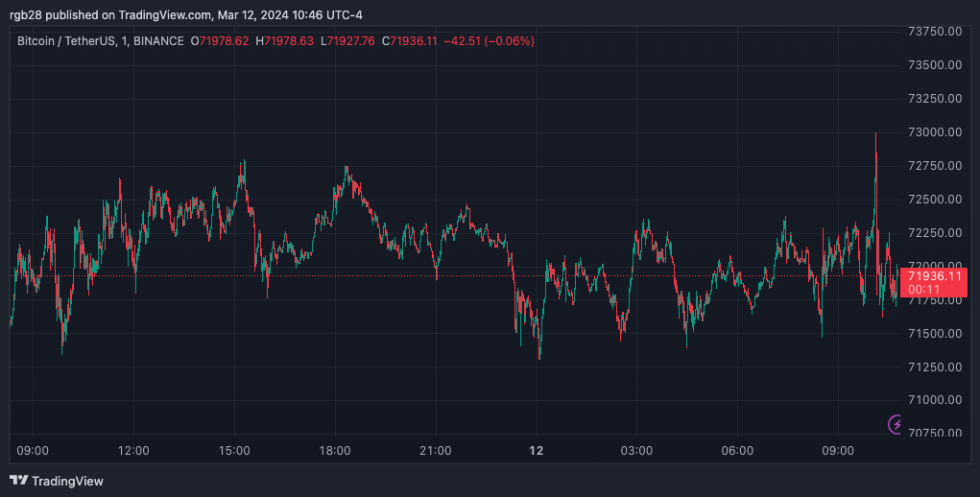
Task: Click the 18:00 time axis label
Action: click(335, 451)
